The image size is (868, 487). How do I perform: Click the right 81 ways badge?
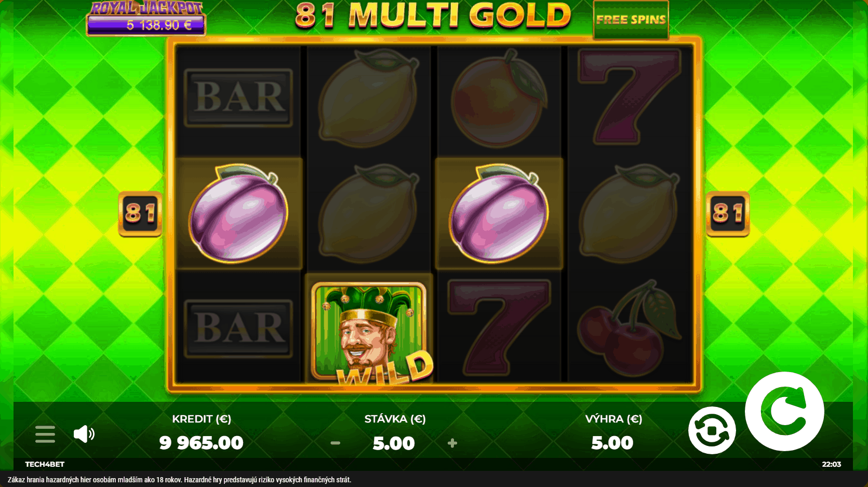[728, 214]
